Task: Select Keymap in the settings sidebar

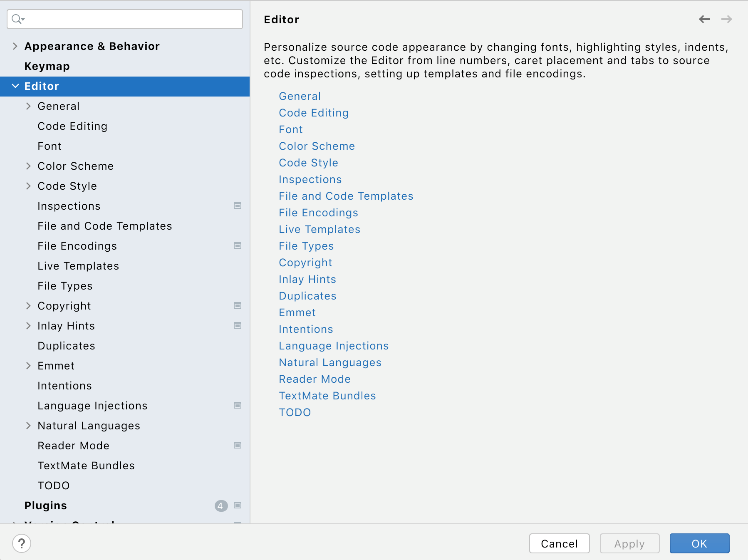Action: tap(47, 66)
